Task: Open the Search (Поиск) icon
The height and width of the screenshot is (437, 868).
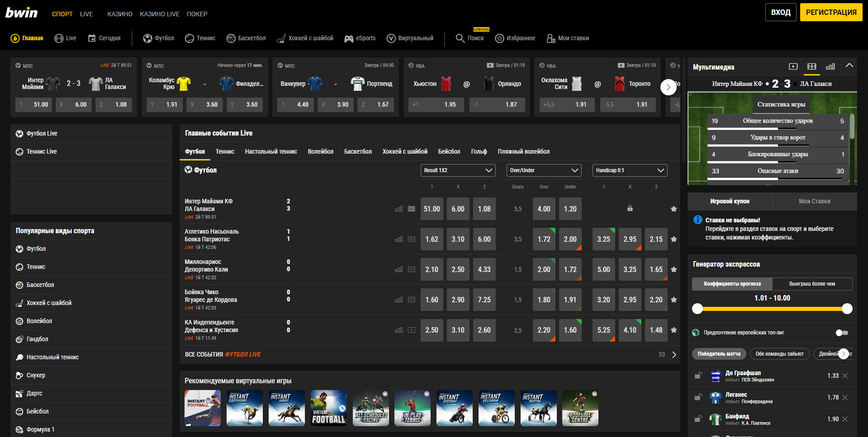Action: 460,38
